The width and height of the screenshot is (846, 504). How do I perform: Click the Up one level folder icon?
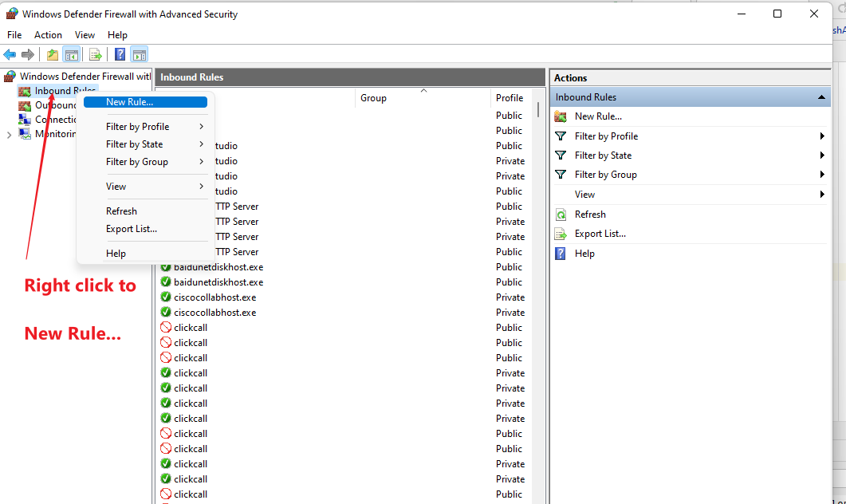pyautogui.click(x=53, y=54)
